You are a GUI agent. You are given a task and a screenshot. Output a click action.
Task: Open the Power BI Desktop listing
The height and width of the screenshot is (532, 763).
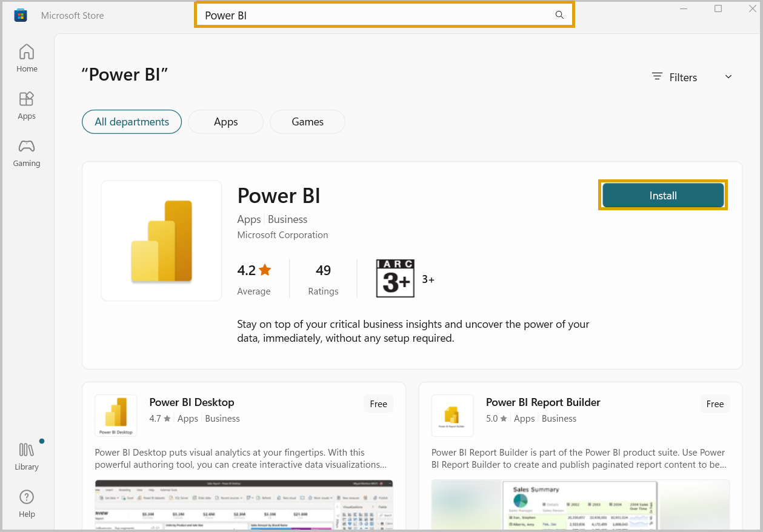(x=192, y=402)
